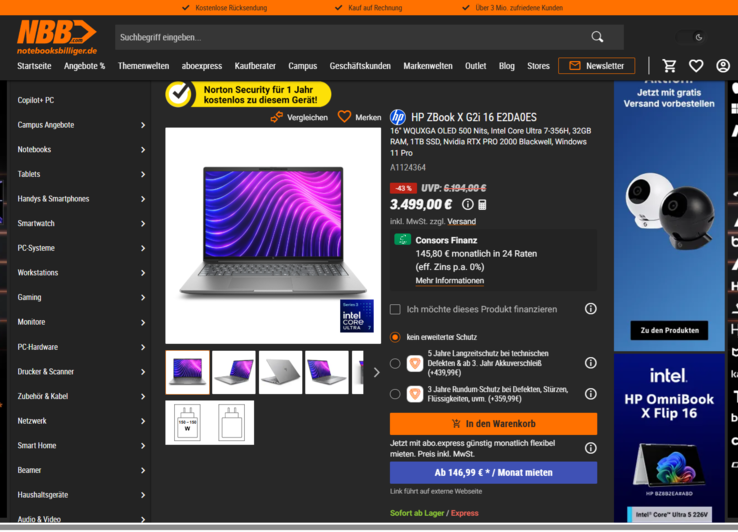Click In den Warenkorb button
Image resolution: width=738 pixels, height=532 pixels.
tap(493, 424)
